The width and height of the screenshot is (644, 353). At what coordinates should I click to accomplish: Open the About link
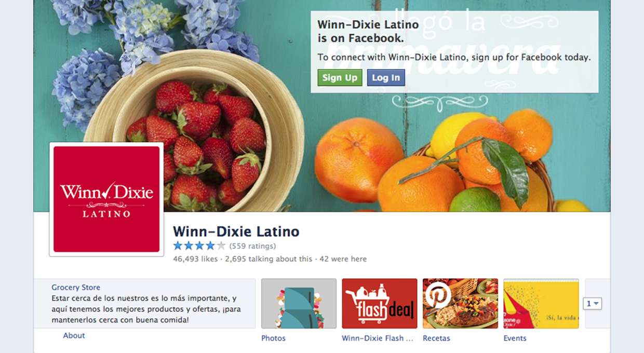(x=74, y=335)
